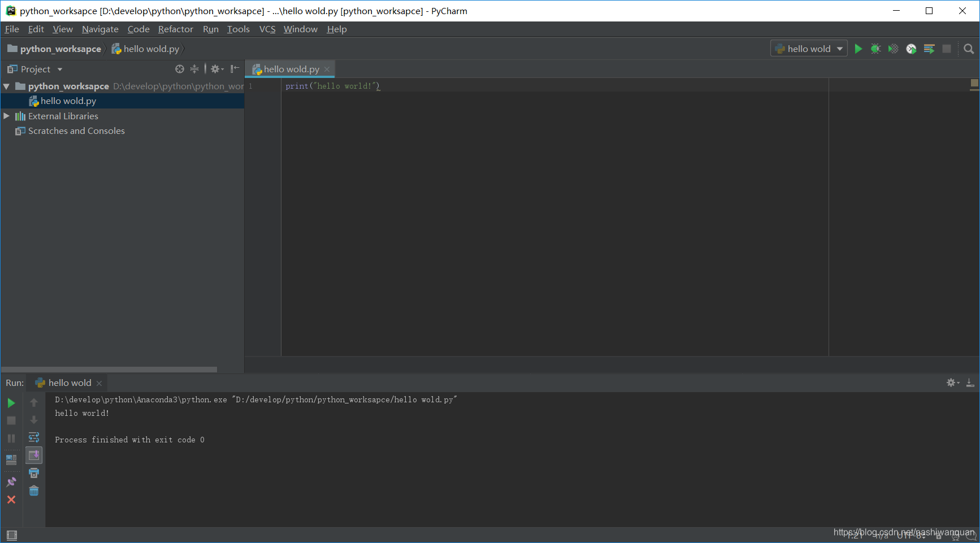Click the gray Stop square in main toolbar

(x=947, y=49)
